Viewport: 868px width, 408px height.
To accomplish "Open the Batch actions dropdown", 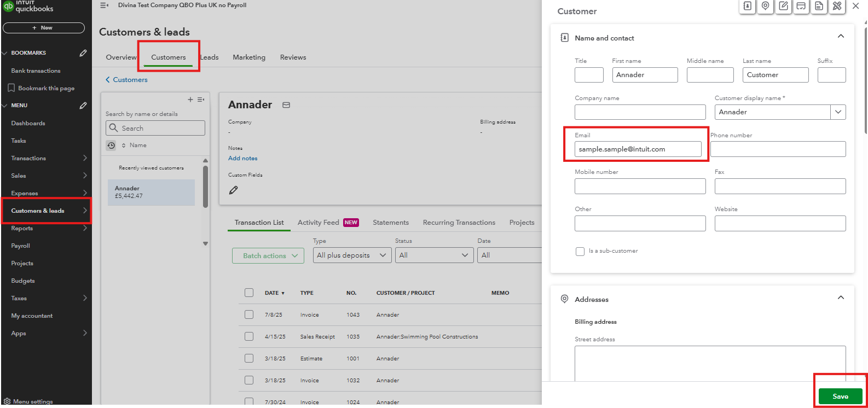I will pos(268,255).
